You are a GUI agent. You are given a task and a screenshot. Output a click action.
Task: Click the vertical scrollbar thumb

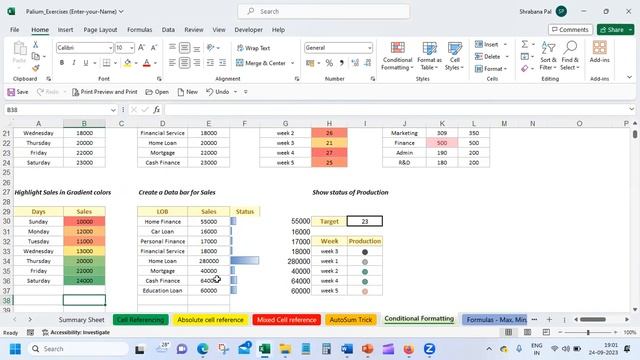[635, 134]
